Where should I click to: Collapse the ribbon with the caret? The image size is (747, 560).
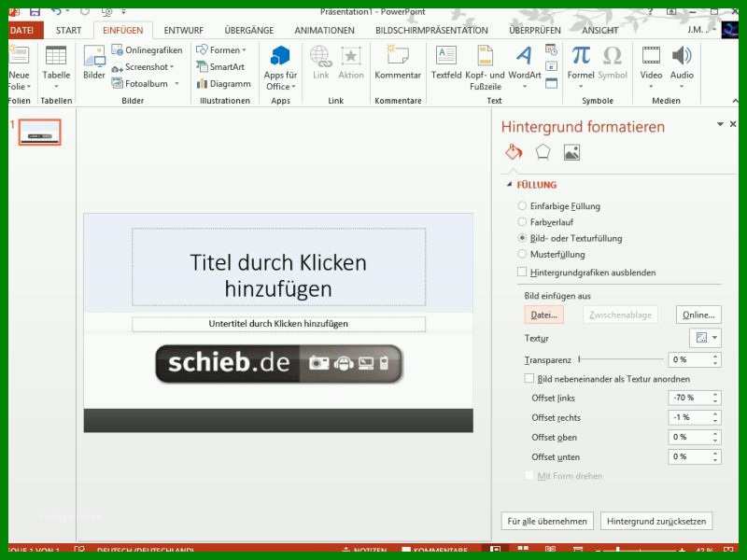tap(735, 101)
